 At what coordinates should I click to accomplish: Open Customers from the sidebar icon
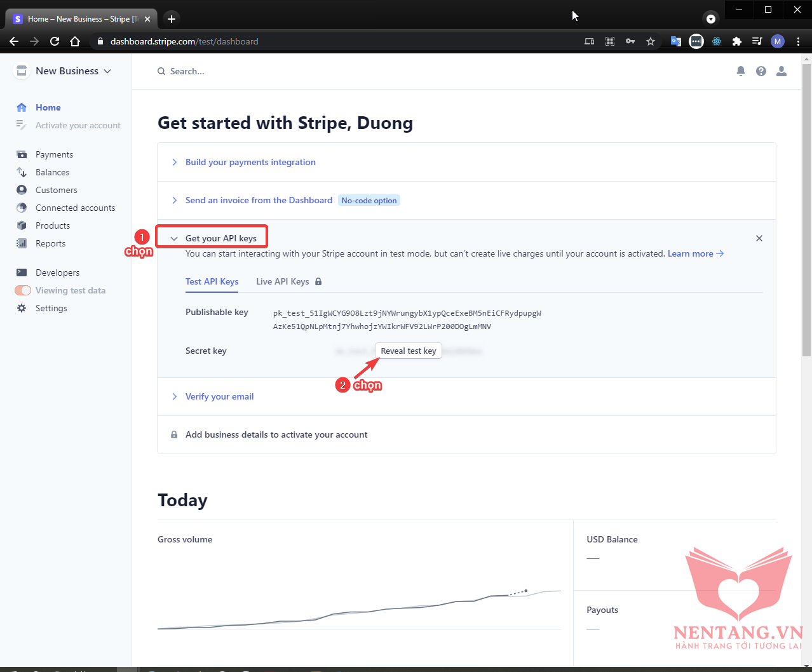22,190
